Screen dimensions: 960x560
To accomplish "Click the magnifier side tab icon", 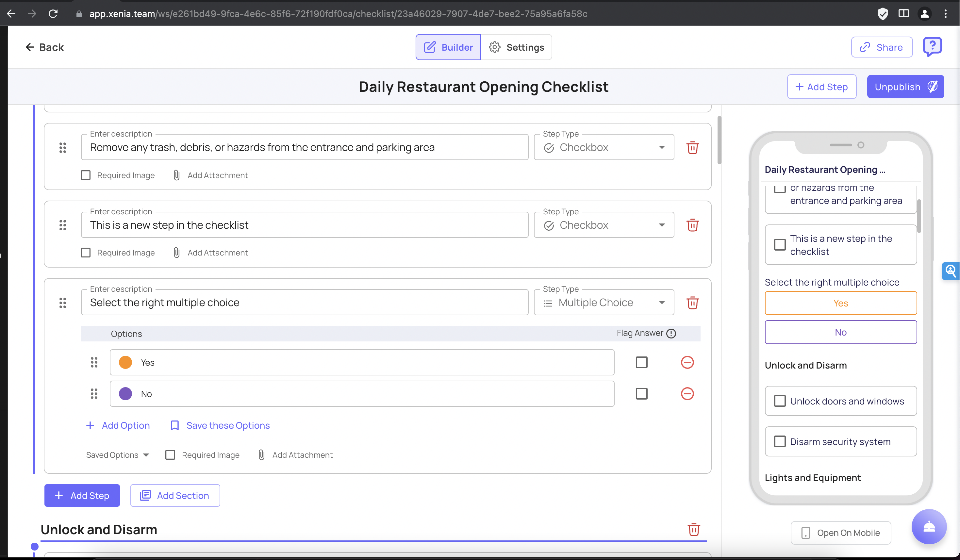I will (x=951, y=271).
